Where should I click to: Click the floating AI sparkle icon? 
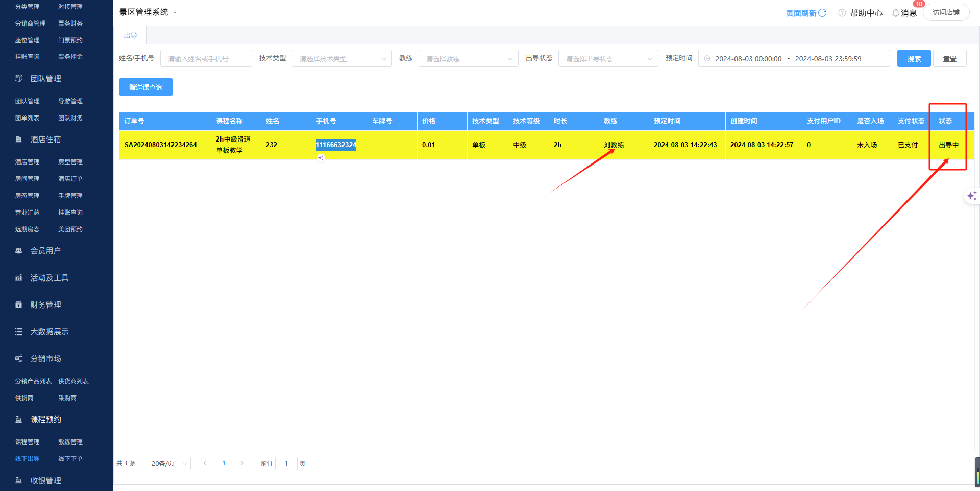point(972,196)
